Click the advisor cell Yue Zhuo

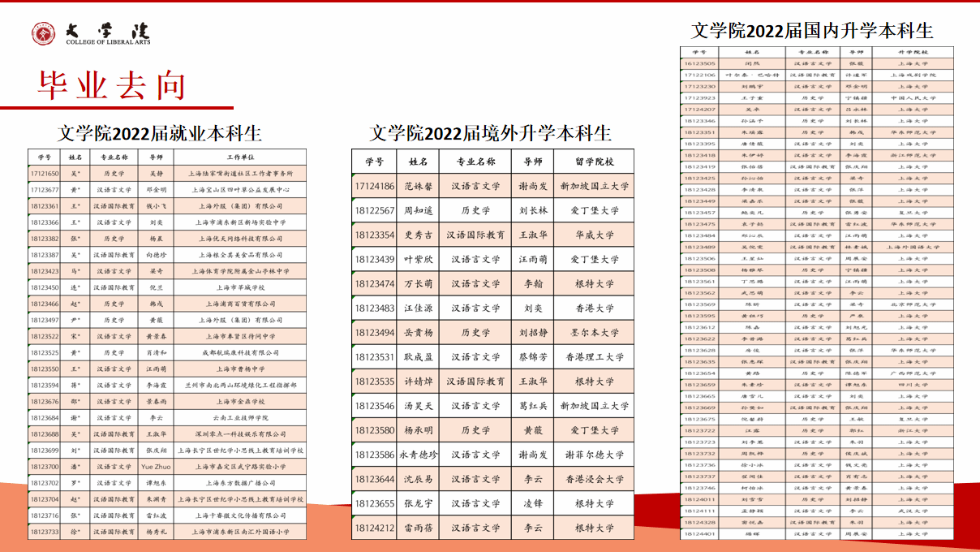(156, 467)
